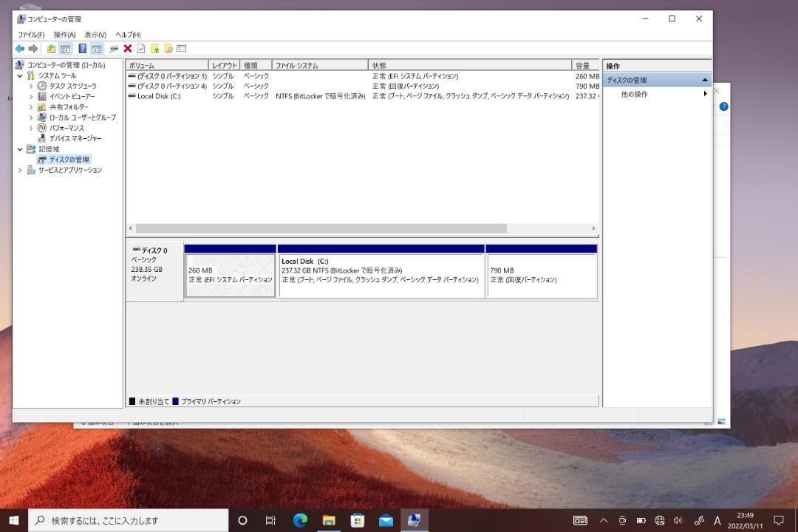
Task: Select 共有フォルダー in the tree
Action: tap(69, 107)
